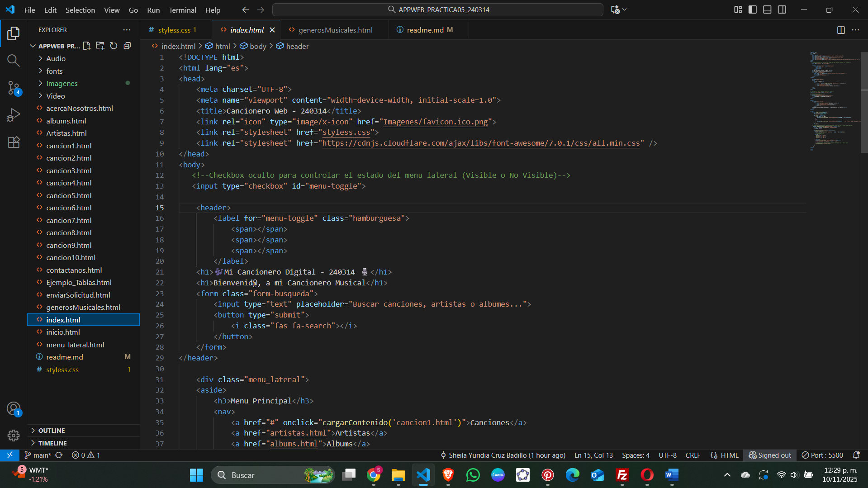Open the Search view in activity bar
The width and height of the screenshot is (868, 488).
pyautogui.click(x=14, y=61)
